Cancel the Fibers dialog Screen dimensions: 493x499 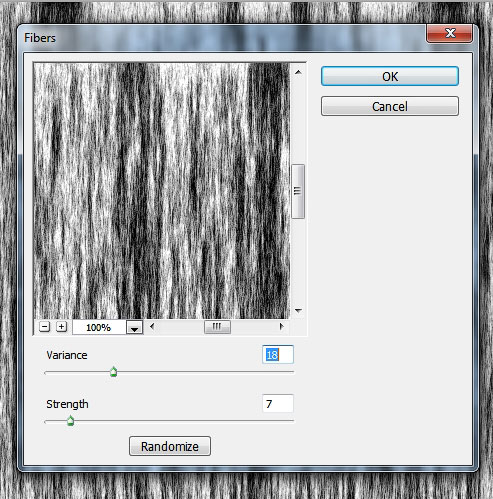pyautogui.click(x=390, y=106)
